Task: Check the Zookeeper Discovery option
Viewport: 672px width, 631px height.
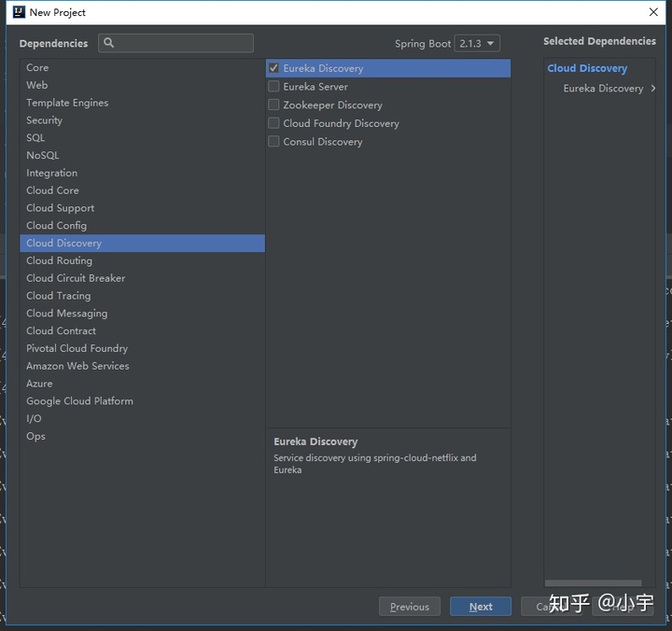Action: 273,105
